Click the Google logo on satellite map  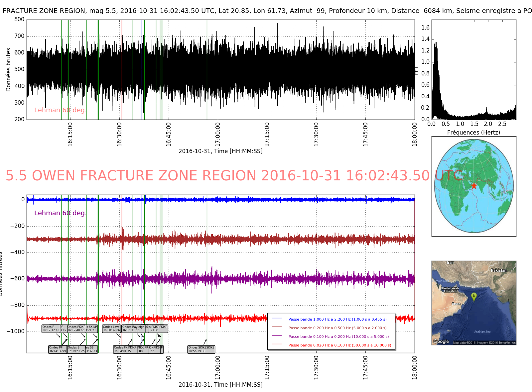(441, 341)
